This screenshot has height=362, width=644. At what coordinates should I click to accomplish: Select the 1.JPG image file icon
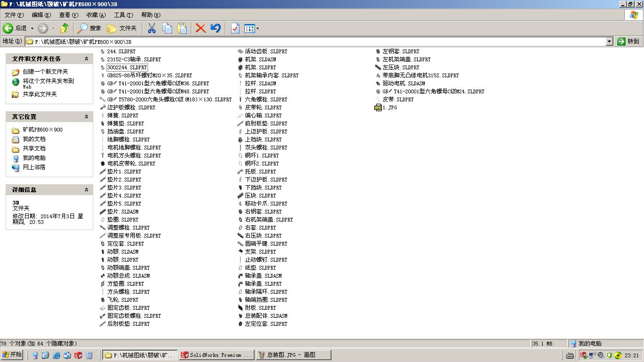tap(378, 107)
